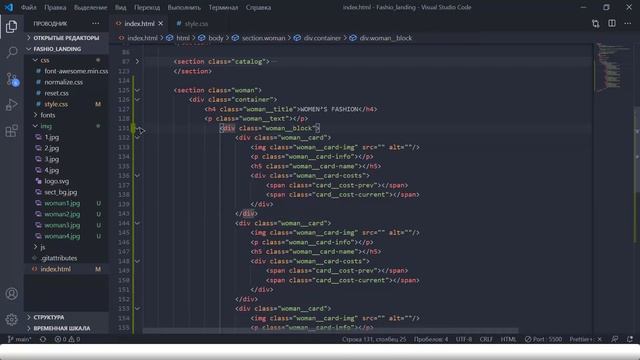
Task: Fold the container div at line 126
Action: tap(138, 100)
